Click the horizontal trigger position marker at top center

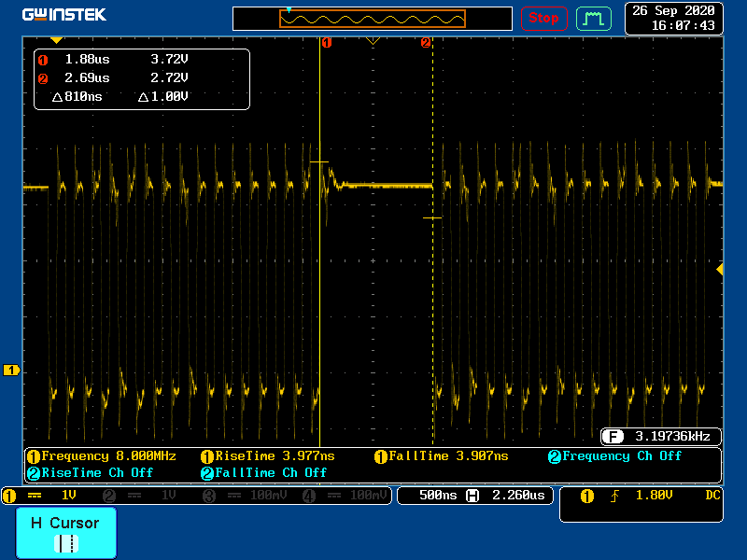(x=373, y=42)
